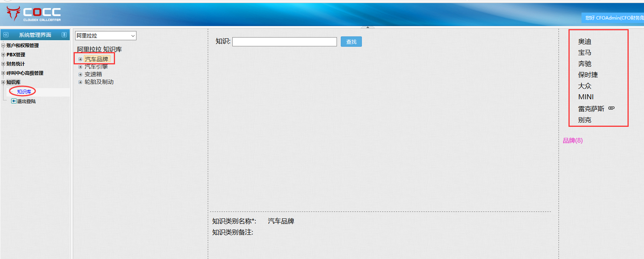Collapse the sidebar with double-arrow icon
Image resolution: width=644 pixels, height=259 pixels.
6,35
